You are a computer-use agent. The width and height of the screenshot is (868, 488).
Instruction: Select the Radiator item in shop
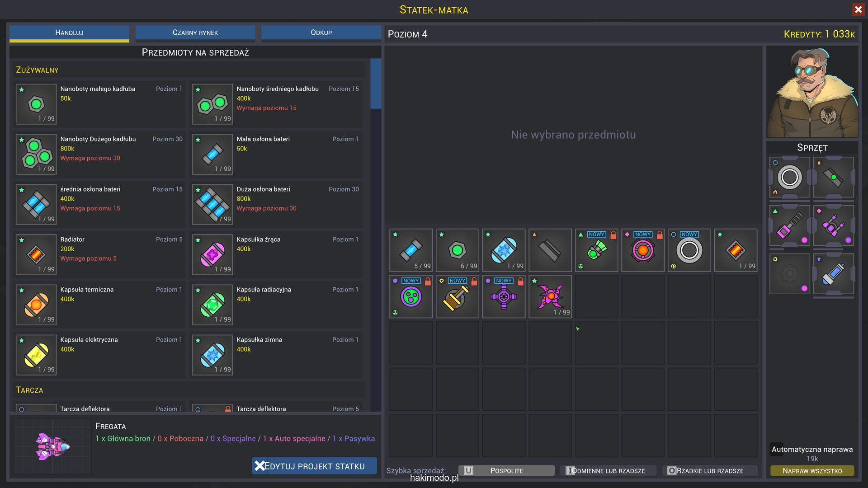pos(36,254)
